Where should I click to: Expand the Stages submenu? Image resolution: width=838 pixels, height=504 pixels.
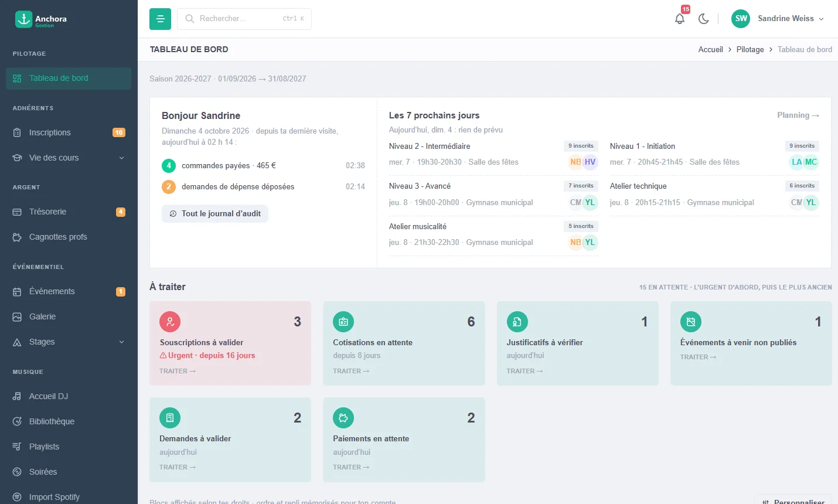pos(69,342)
